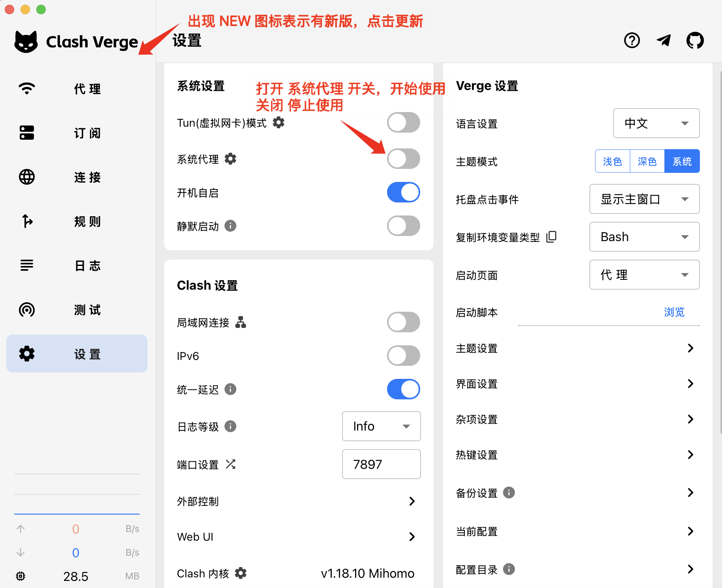This screenshot has width=722, height=588.
Task: Click the gear icon beside 系统代理
Action: (x=230, y=159)
